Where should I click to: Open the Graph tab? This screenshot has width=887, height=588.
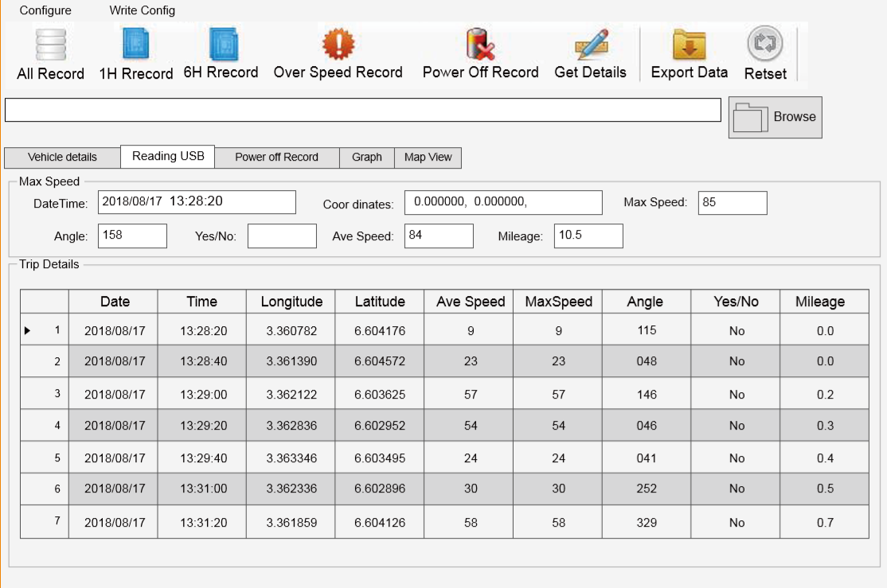(366, 158)
